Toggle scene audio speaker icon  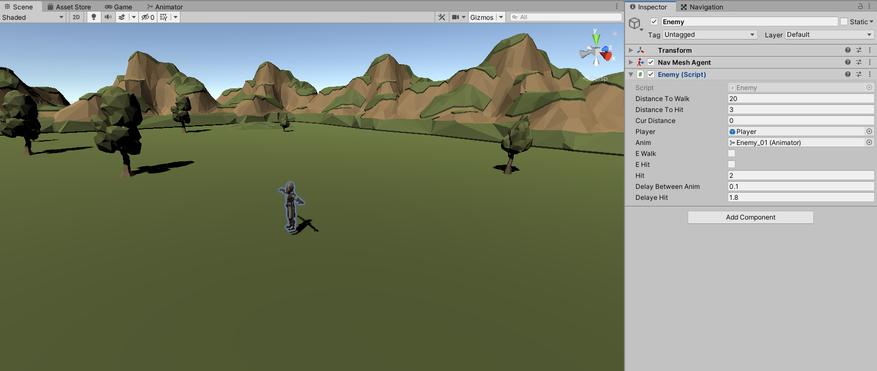[x=107, y=17]
